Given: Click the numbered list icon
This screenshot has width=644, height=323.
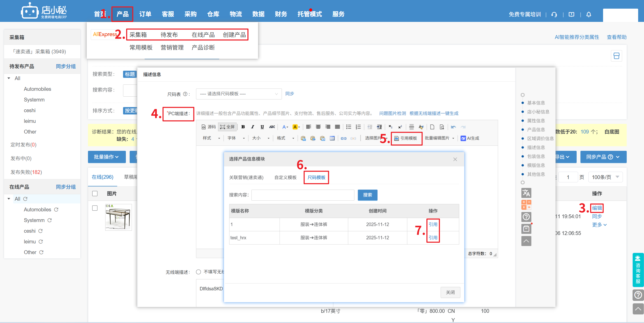Looking at the screenshot, I should [358, 127].
